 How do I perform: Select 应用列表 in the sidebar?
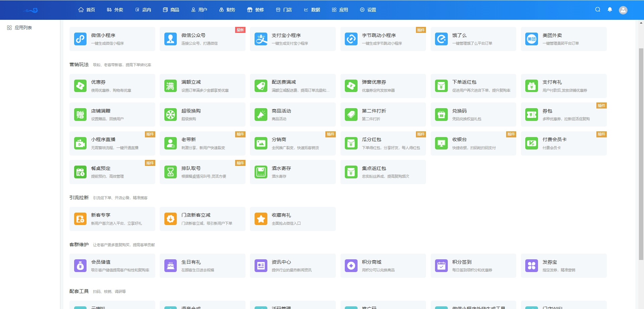pyautogui.click(x=19, y=28)
